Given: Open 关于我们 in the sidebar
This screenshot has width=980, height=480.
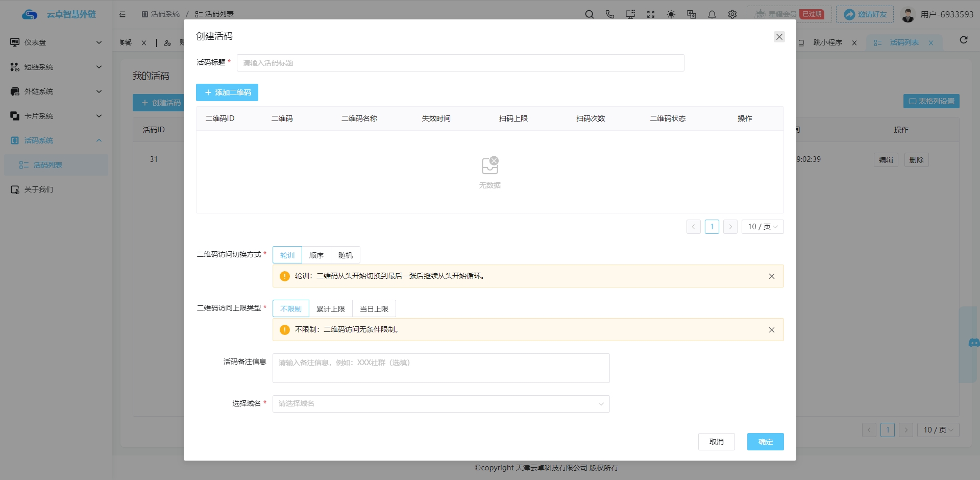Looking at the screenshot, I should pyautogui.click(x=39, y=189).
